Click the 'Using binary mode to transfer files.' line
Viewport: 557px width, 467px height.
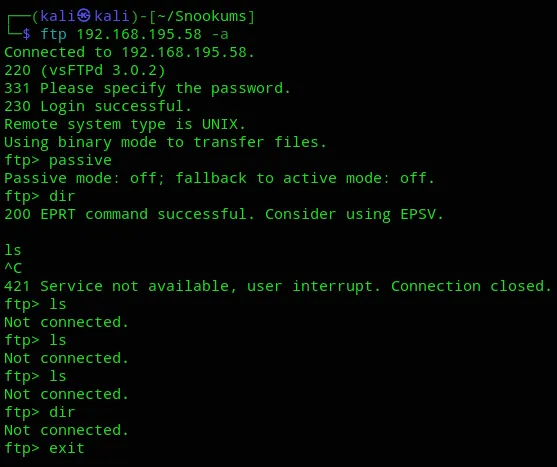(165, 142)
